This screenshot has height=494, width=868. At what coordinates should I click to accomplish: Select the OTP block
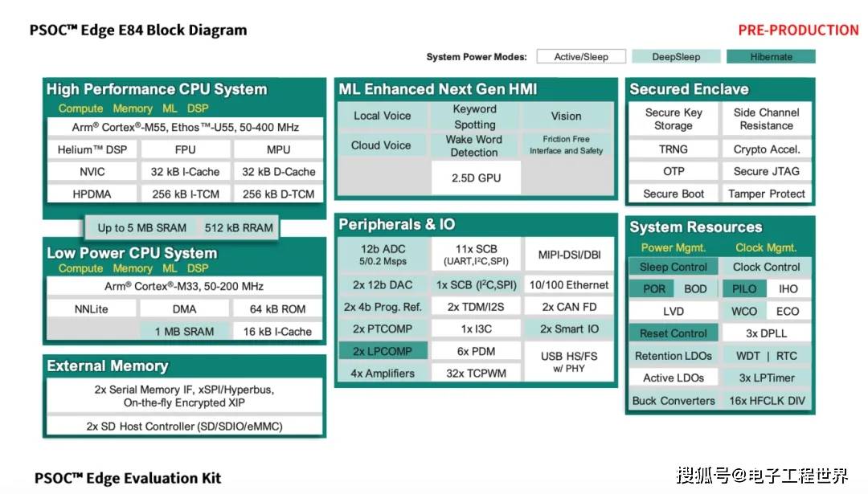point(674,171)
